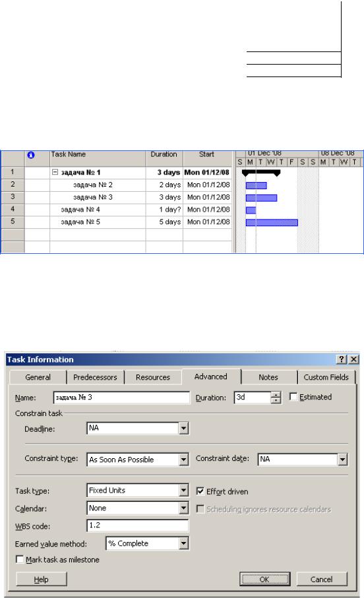Increase duration with the spinner up arrow
The height and width of the screenshot is (598, 364).
click(276, 395)
